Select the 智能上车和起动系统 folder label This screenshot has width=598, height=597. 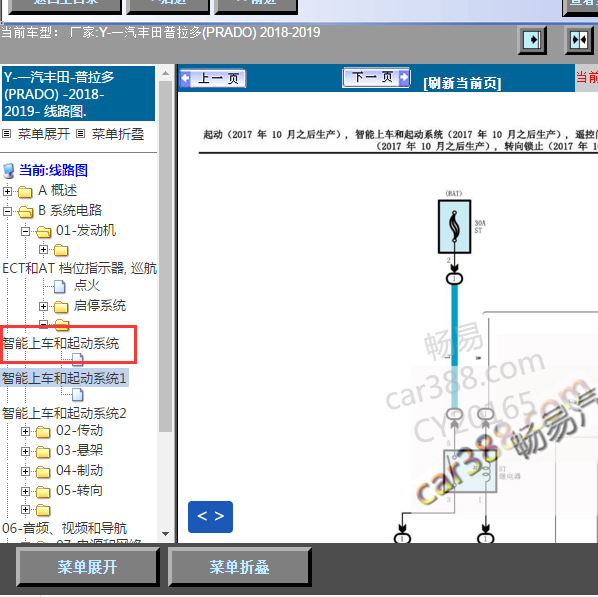tap(61, 343)
